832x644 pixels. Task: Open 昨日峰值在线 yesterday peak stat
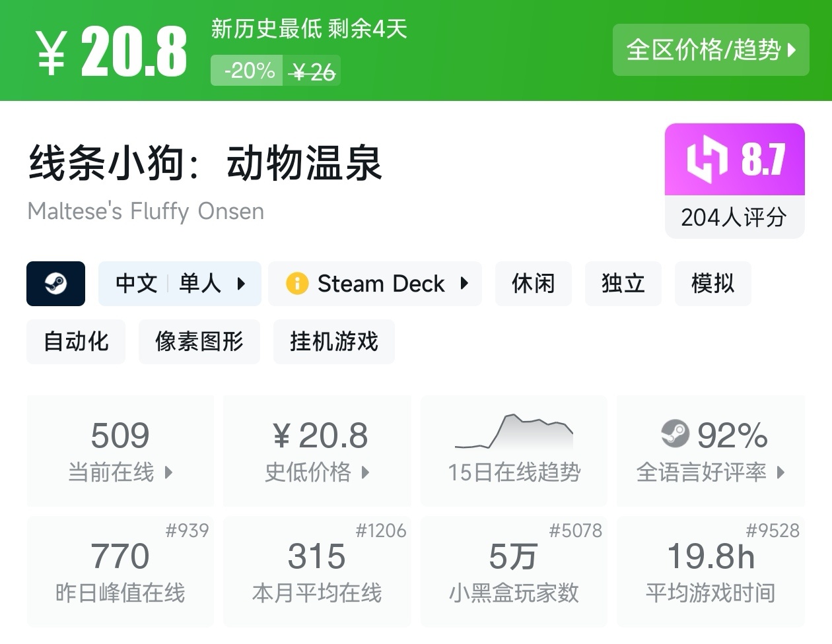(x=120, y=571)
